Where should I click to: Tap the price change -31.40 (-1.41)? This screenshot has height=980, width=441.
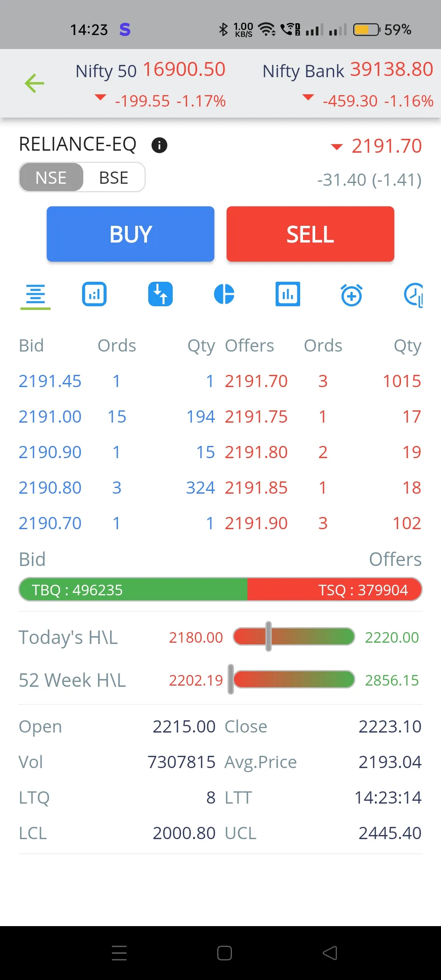(x=370, y=180)
